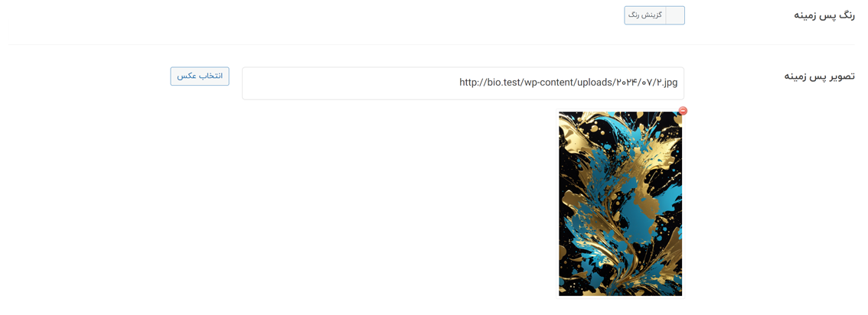Choose a new photo with انتخاب عکس
The image size is (868, 315).
pos(200,76)
